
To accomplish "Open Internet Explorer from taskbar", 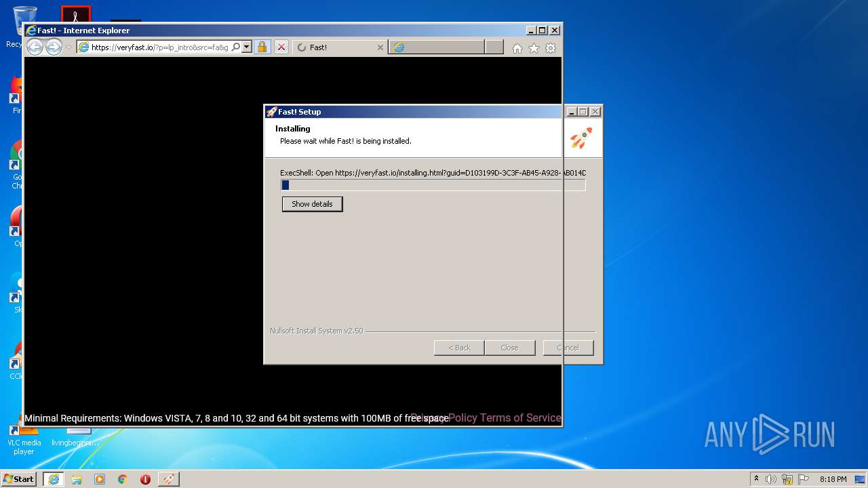I will pos(54,479).
